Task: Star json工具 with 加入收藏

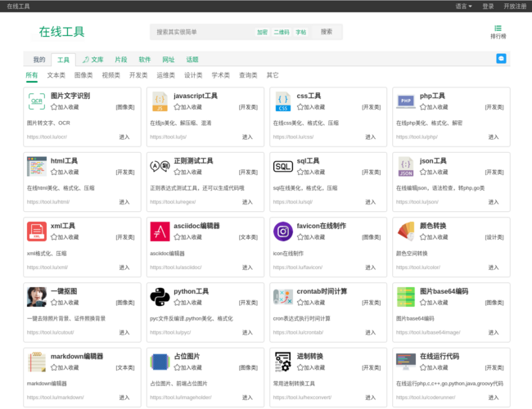Action: (434, 173)
